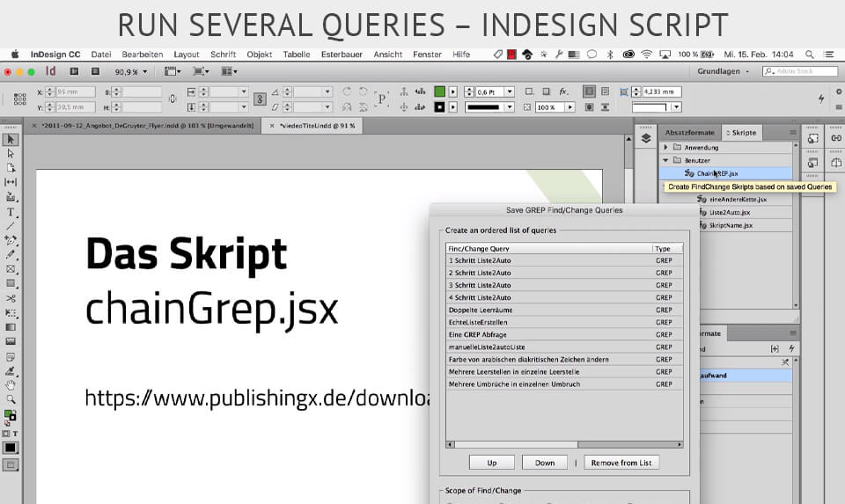Image resolution: width=845 pixels, height=504 pixels.
Task: Select the Scissors tool
Action: (11, 298)
